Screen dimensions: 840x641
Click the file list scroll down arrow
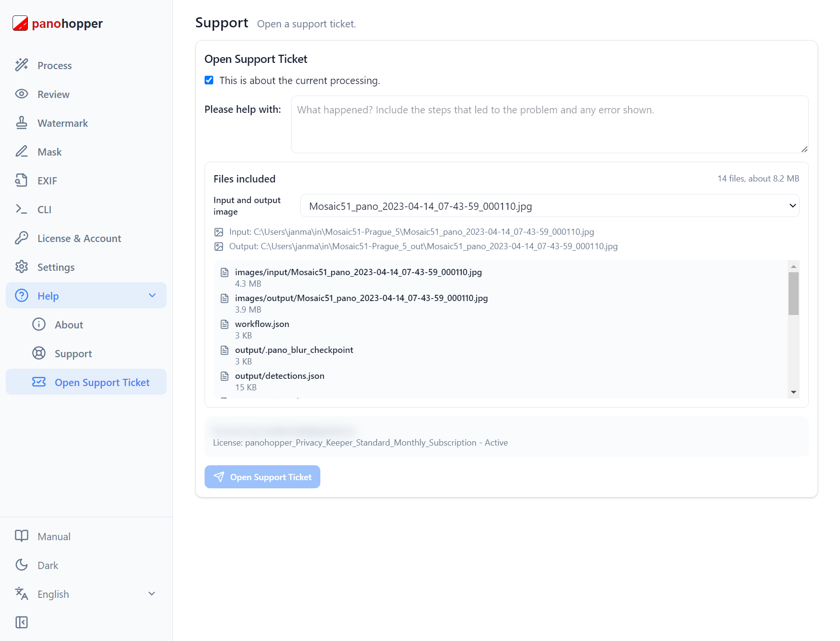click(x=793, y=392)
